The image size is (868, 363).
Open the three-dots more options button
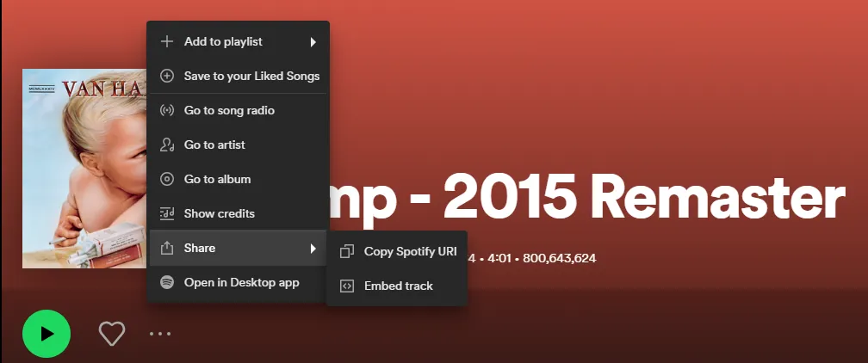tap(160, 334)
